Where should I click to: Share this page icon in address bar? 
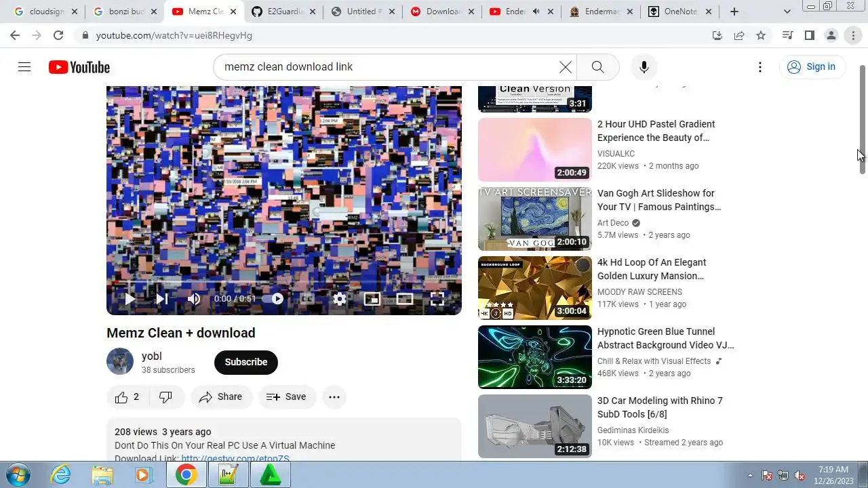tap(739, 35)
